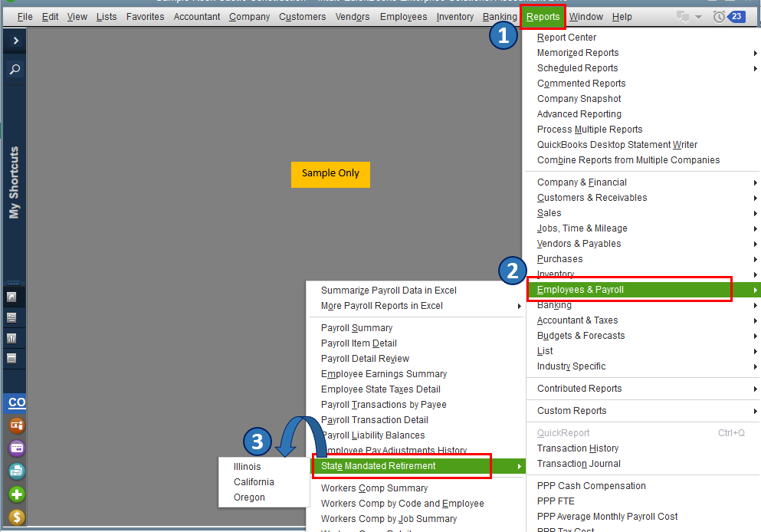Click the gold dollar sign icon
Screen dimensions: 761x532
(x=17, y=517)
